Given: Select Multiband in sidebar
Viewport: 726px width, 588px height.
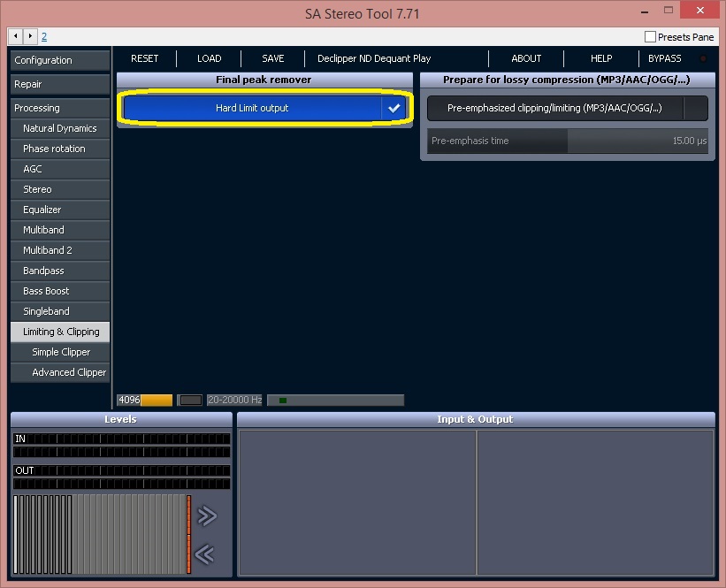Looking at the screenshot, I should [60, 230].
